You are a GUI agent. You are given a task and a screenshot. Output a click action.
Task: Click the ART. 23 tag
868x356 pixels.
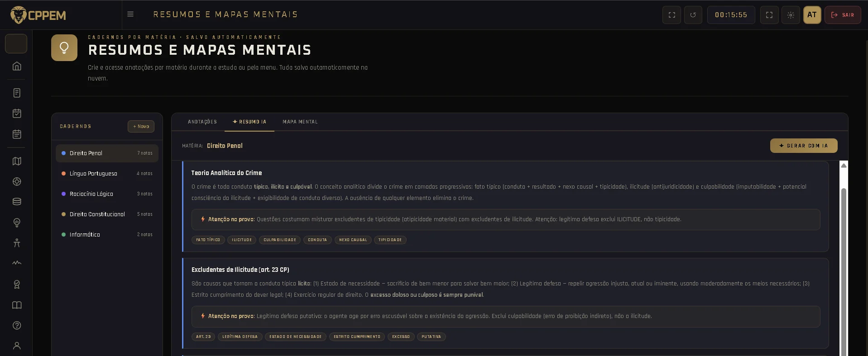click(203, 337)
